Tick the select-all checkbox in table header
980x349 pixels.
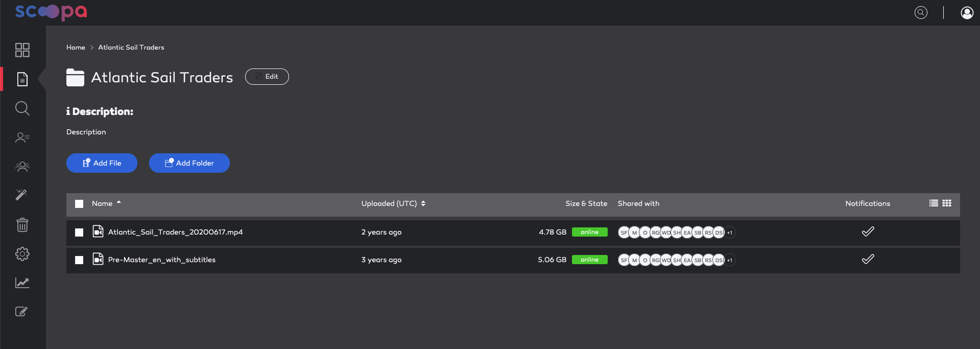coord(79,204)
